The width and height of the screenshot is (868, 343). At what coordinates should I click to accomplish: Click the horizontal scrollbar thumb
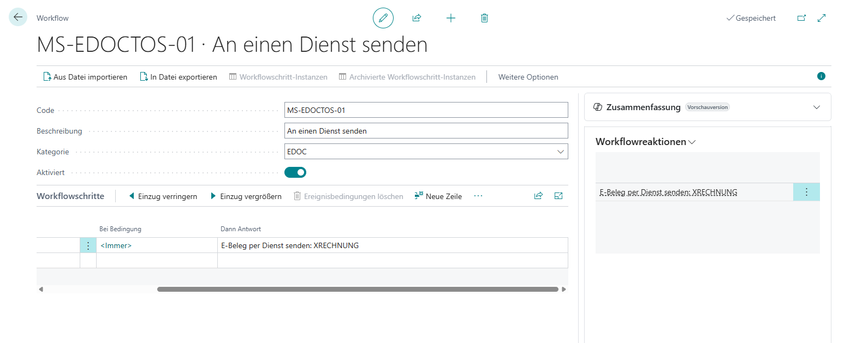pos(358,289)
